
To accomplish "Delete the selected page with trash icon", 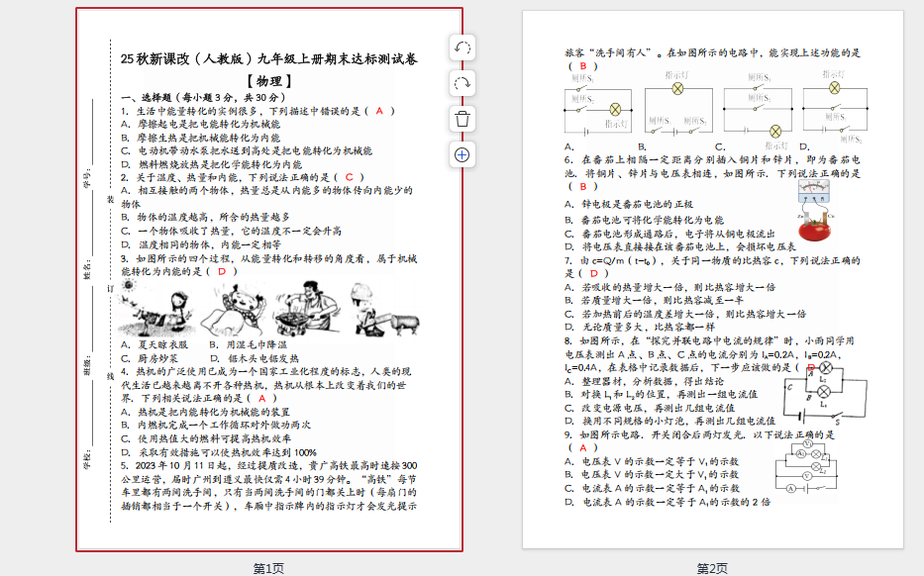I will point(462,119).
